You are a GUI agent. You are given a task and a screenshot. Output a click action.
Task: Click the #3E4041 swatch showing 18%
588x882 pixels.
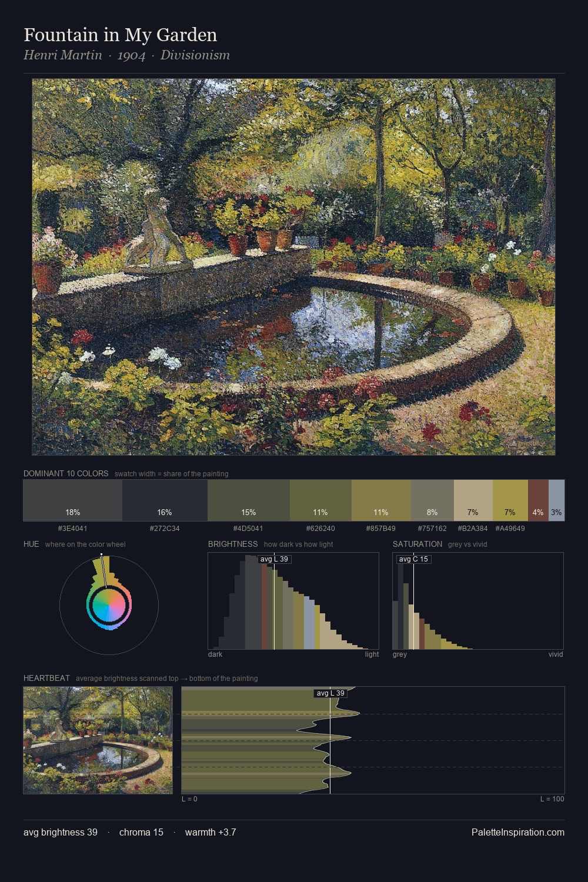[73, 500]
